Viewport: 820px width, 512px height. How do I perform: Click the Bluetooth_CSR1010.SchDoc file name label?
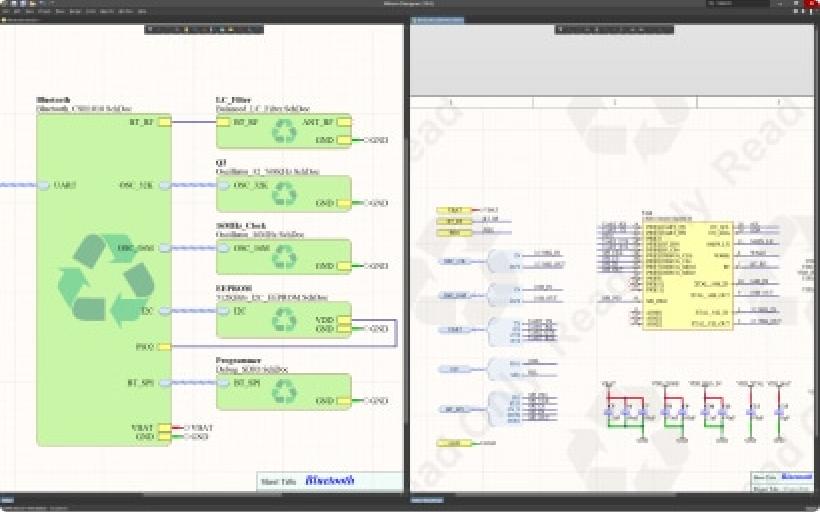(x=84, y=109)
